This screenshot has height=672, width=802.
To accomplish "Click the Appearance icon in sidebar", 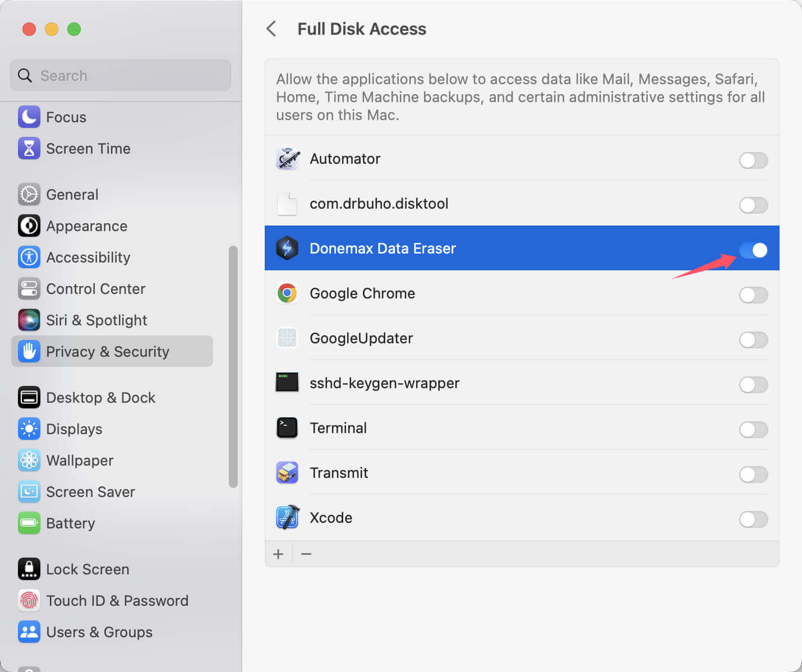I will 29,225.
